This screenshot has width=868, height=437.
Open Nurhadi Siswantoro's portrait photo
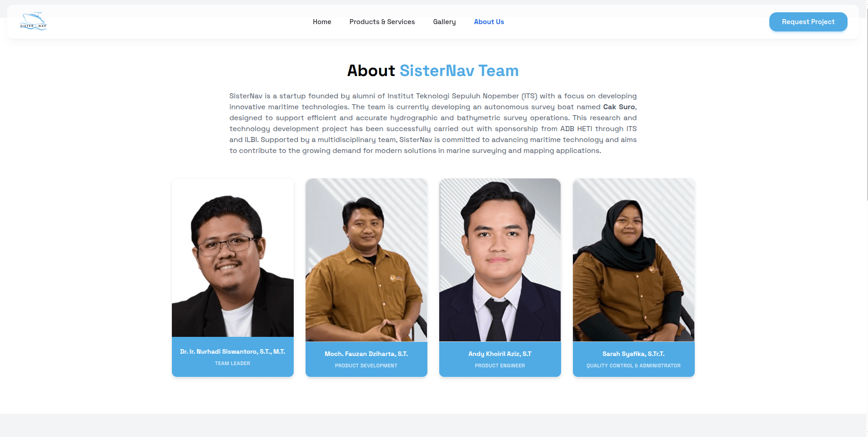[233, 258]
